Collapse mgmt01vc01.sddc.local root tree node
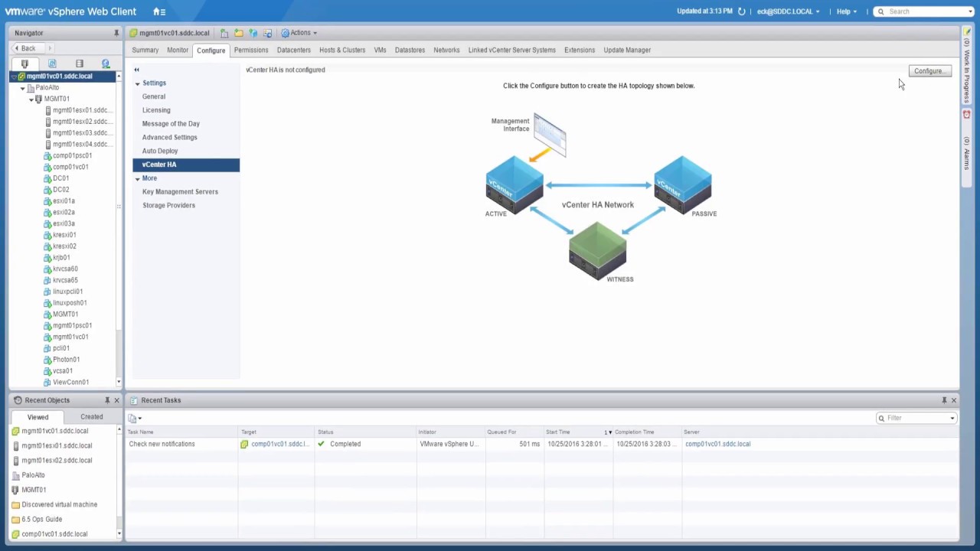This screenshot has width=980, height=551. coord(14,77)
